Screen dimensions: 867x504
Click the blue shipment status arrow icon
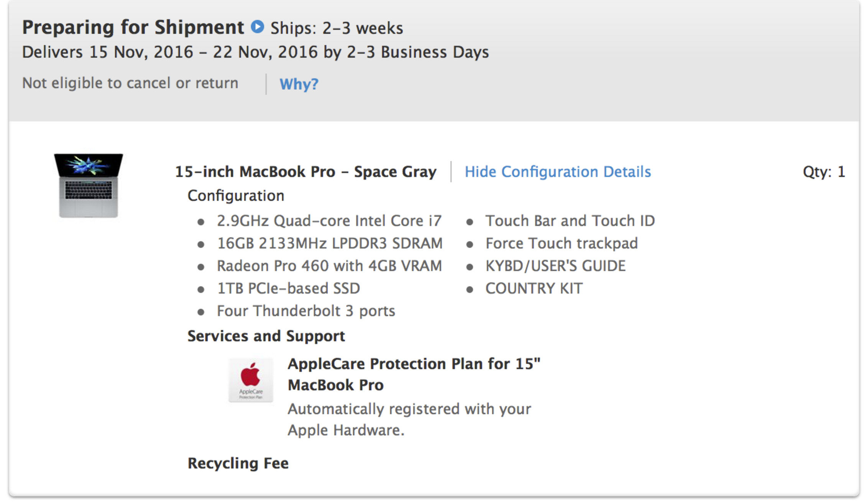(x=257, y=27)
